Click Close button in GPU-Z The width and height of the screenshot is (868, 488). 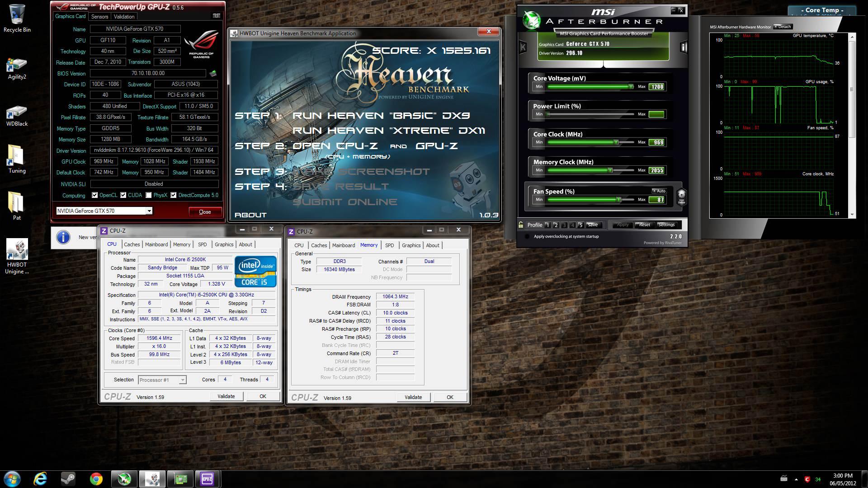coord(205,212)
